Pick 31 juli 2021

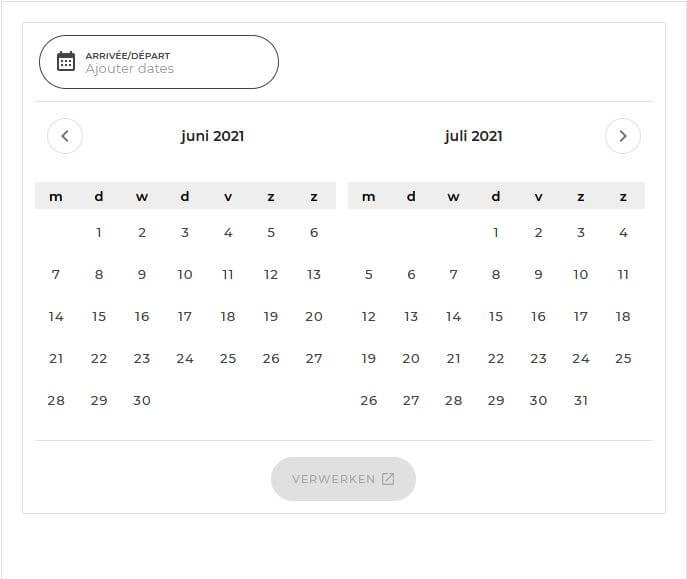coord(581,400)
